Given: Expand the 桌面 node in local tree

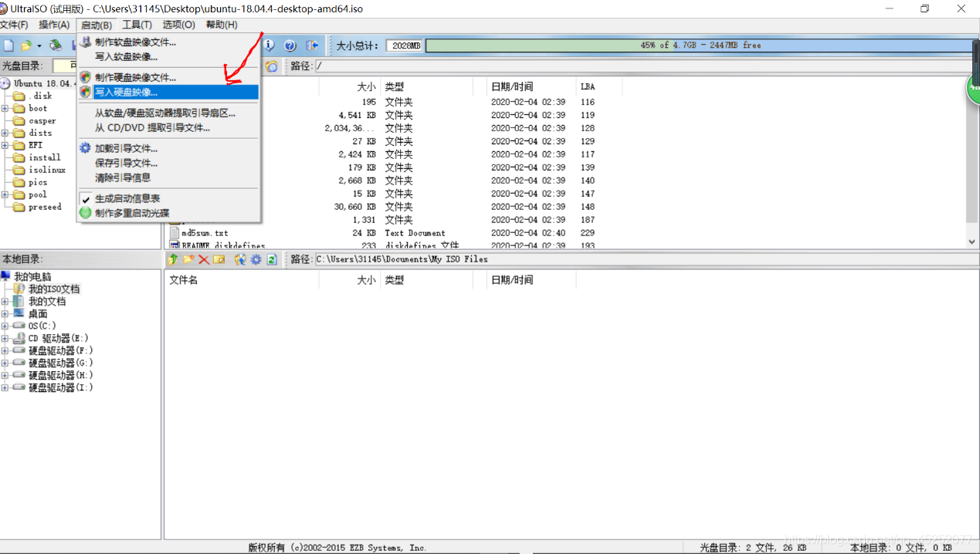Looking at the screenshot, I should [5, 314].
